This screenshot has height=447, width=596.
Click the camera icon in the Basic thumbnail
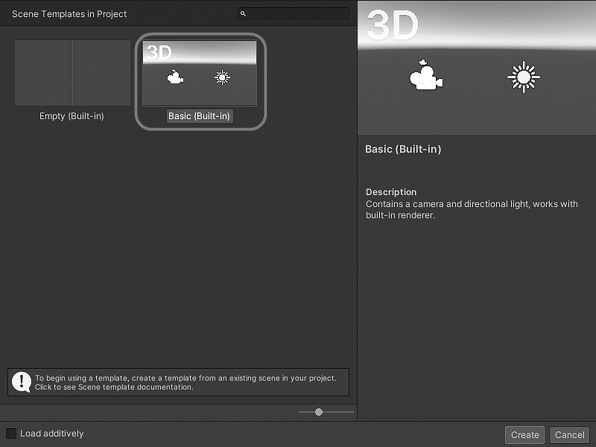[x=175, y=77]
